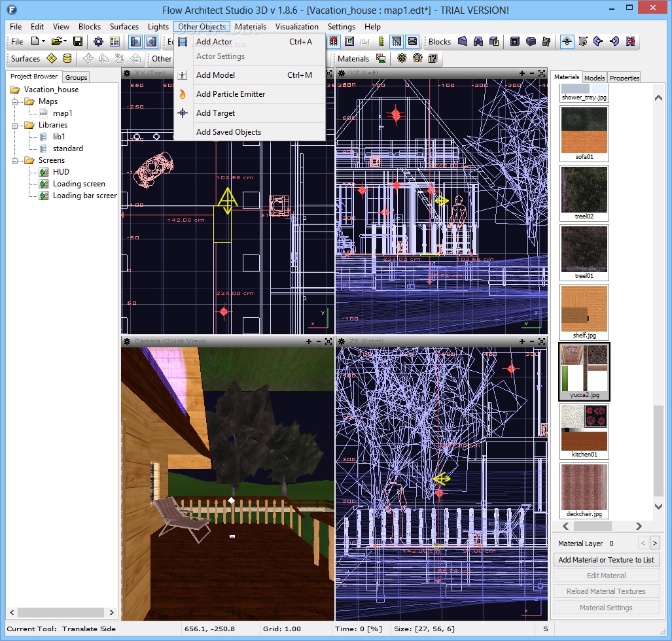Choose Add Model from the menu
The height and width of the screenshot is (641, 672).
click(250, 75)
